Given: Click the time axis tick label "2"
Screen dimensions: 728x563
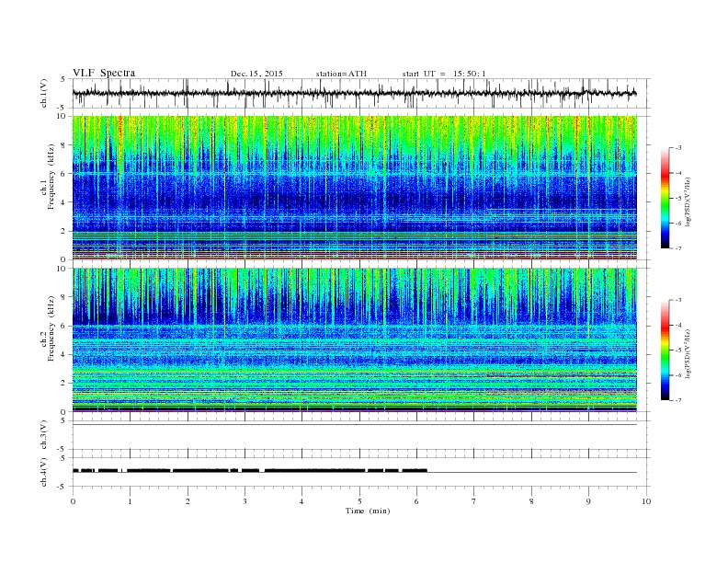Looking at the screenshot, I should (x=188, y=501).
